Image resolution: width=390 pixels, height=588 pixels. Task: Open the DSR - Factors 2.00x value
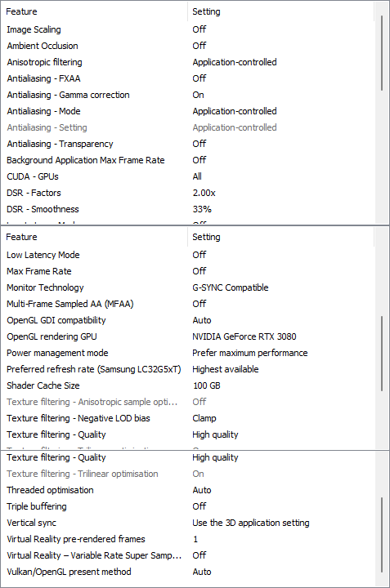[x=204, y=193]
